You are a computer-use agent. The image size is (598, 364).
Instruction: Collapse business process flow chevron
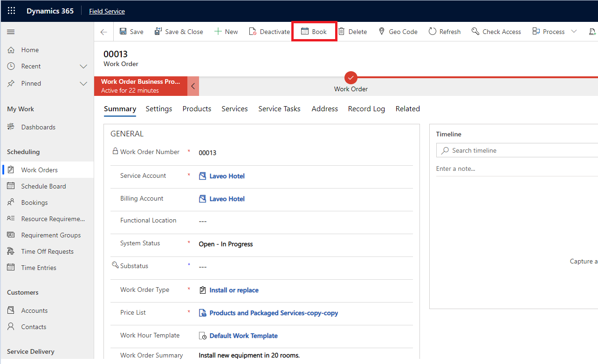[193, 86]
